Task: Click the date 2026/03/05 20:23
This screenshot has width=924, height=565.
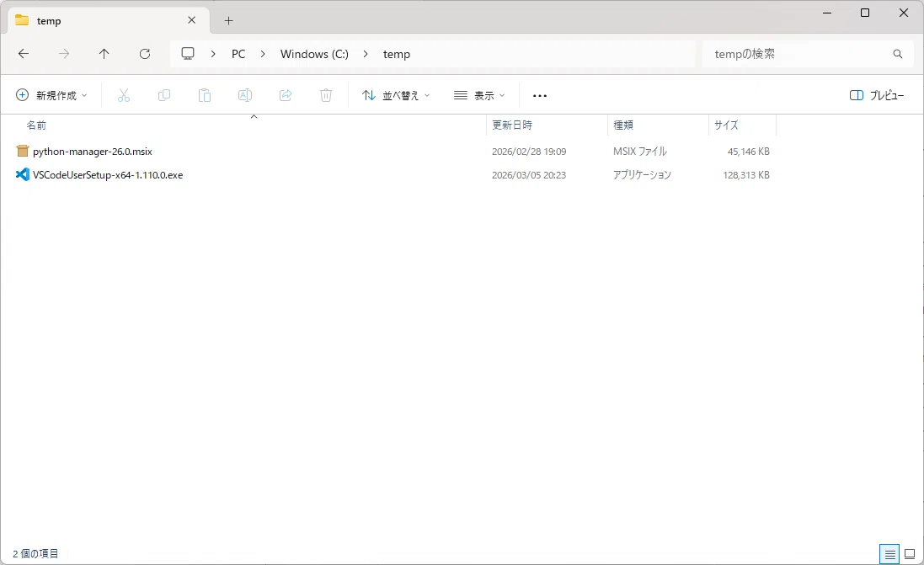Action: [x=529, y=175]
